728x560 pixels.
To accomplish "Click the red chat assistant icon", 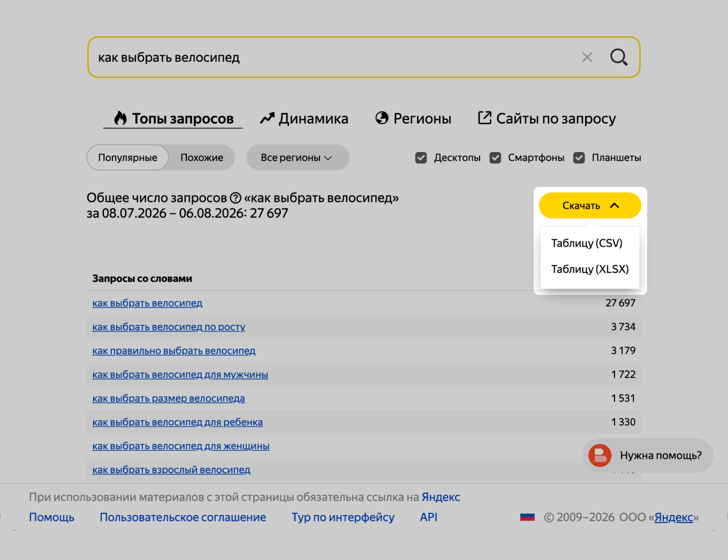I will tap(600, 456).
